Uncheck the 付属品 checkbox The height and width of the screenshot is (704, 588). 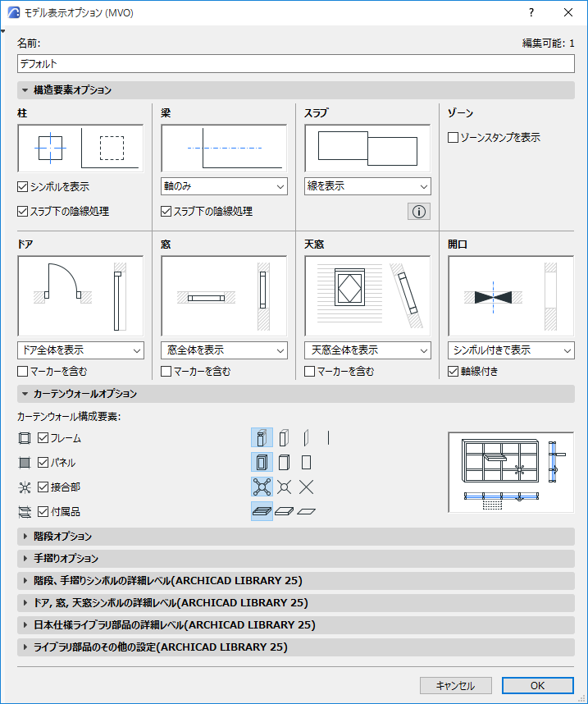(43, 511)
